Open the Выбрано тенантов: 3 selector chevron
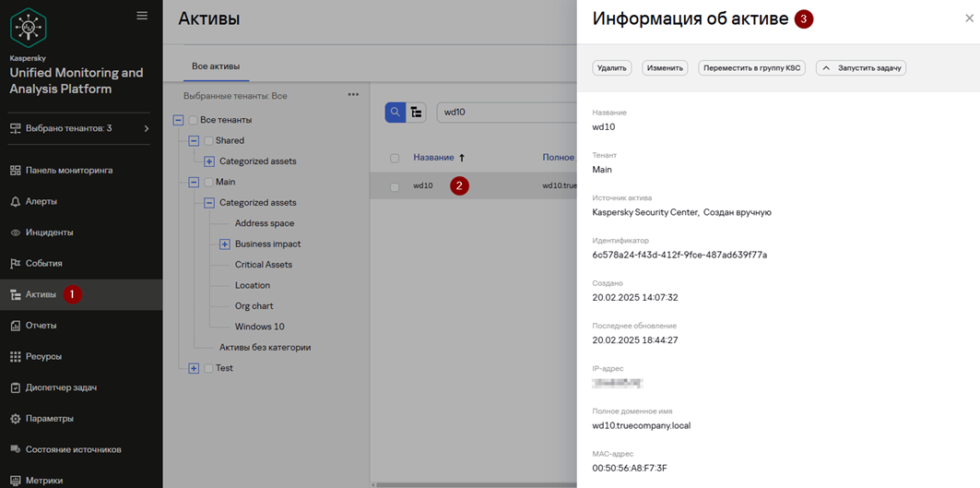 147,128
